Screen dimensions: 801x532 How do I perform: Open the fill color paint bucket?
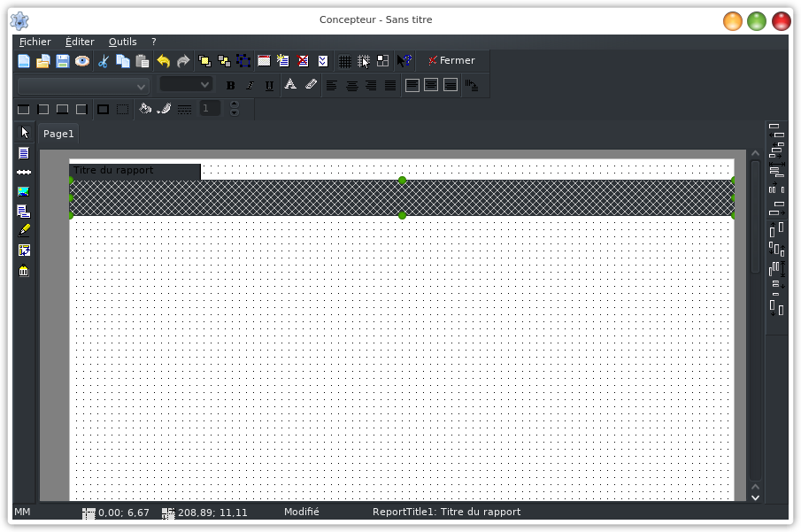tap(146, 109)
